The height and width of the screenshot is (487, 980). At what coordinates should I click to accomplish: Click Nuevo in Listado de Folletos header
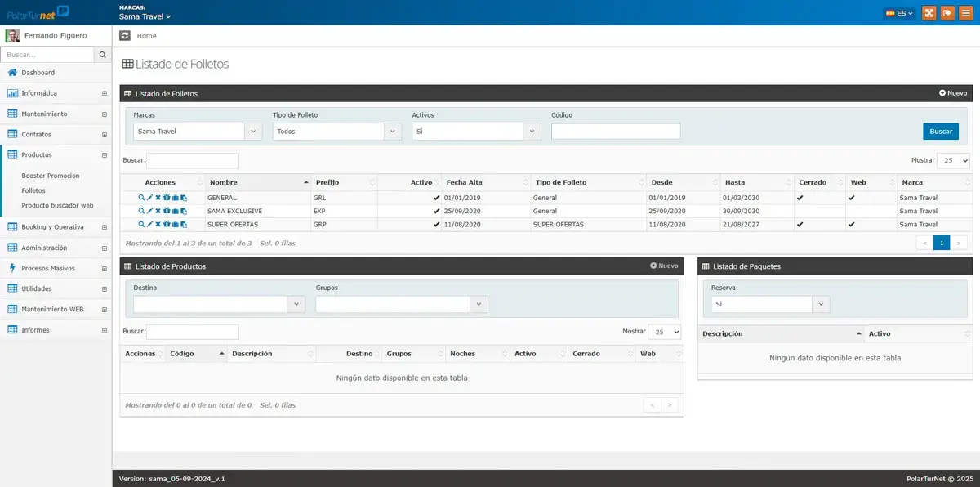click(x=952, y=93)
